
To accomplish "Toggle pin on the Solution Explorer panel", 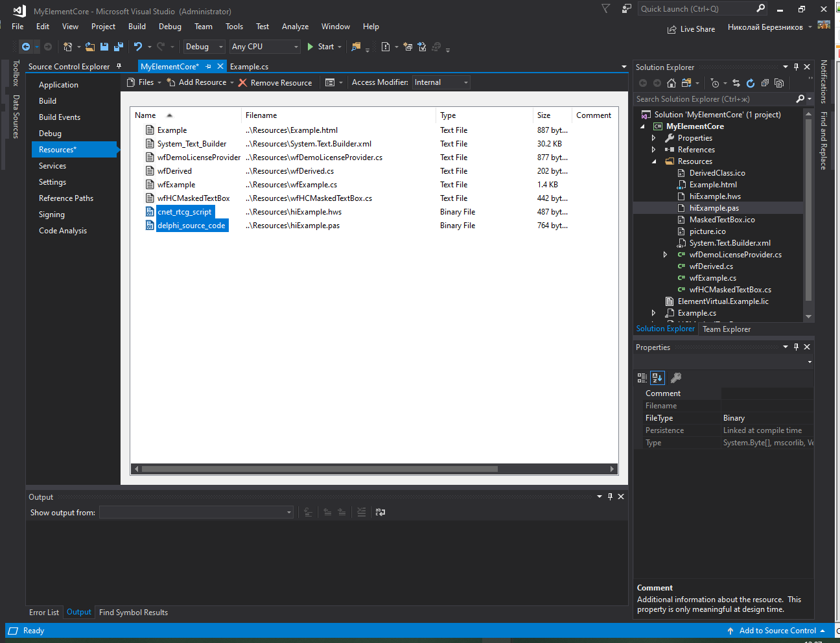I will point(796,67).
